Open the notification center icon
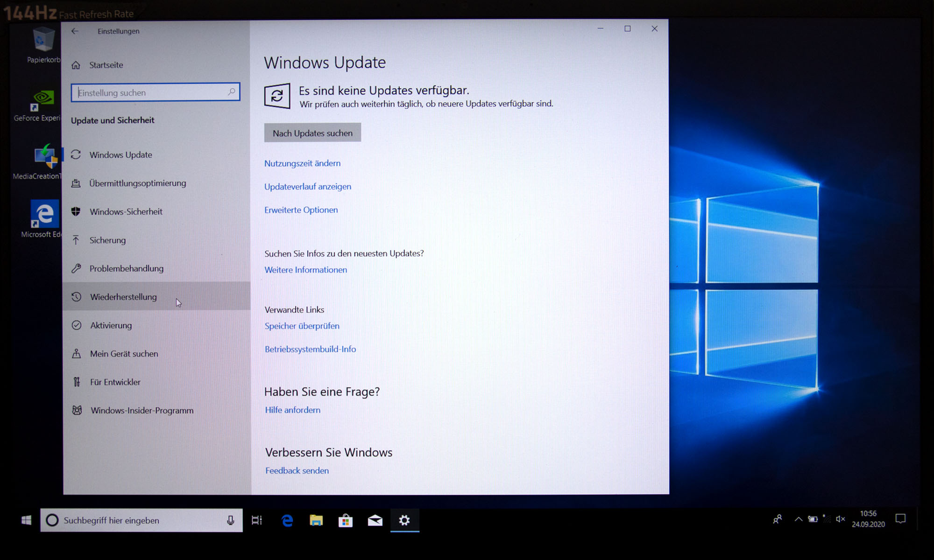 click(900, 519)
